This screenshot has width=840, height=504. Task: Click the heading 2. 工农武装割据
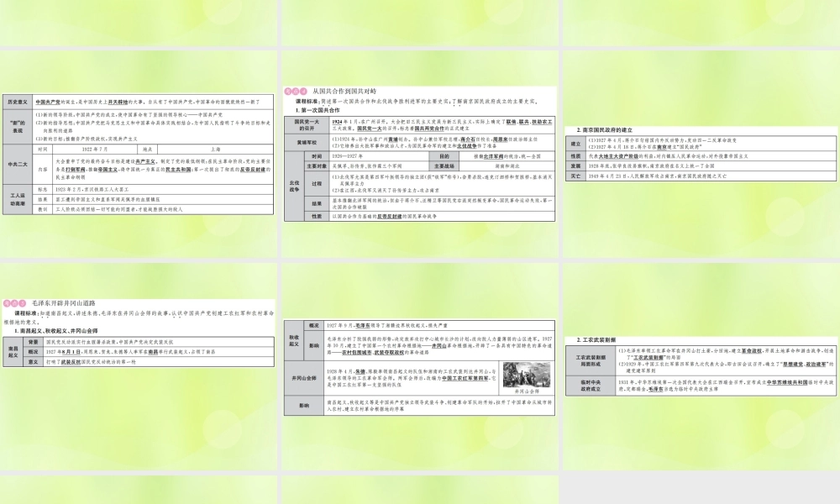(x=596, y=340)
